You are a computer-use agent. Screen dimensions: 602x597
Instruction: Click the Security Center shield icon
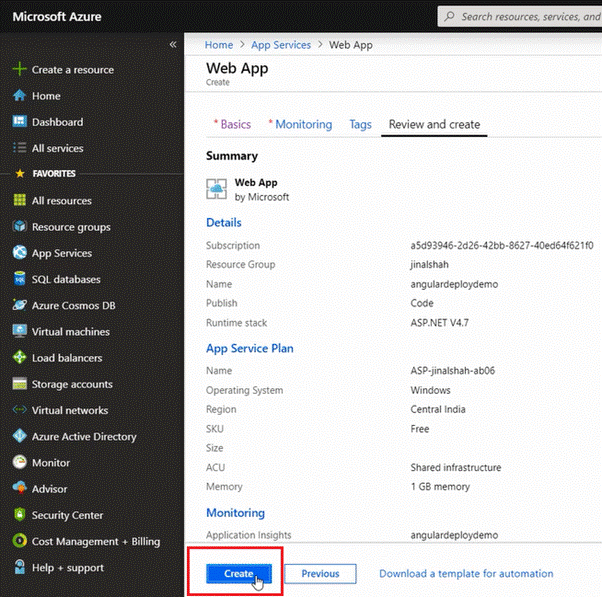click(x=20, y=514)
